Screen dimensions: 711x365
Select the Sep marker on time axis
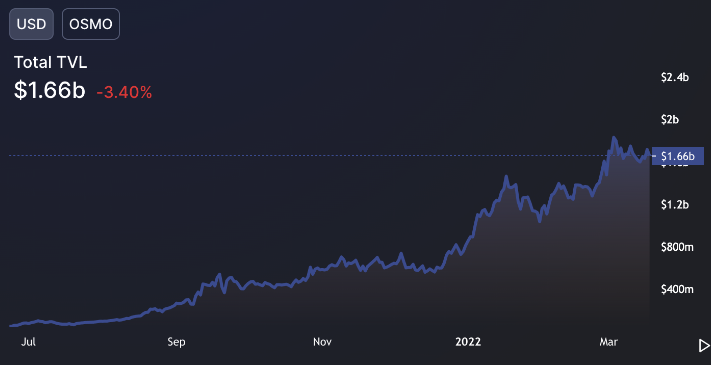pos(176,342)
